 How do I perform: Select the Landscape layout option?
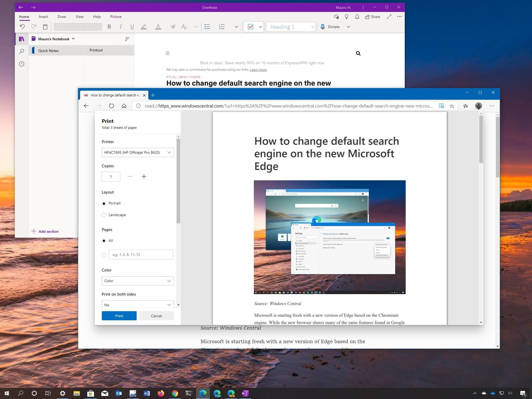coord(104,215)
